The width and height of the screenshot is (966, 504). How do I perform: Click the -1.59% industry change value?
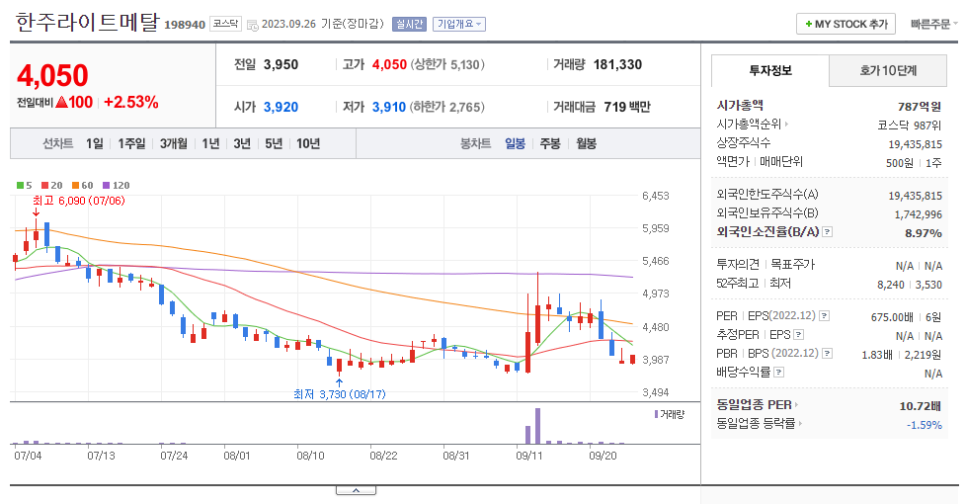click(924, 425)
